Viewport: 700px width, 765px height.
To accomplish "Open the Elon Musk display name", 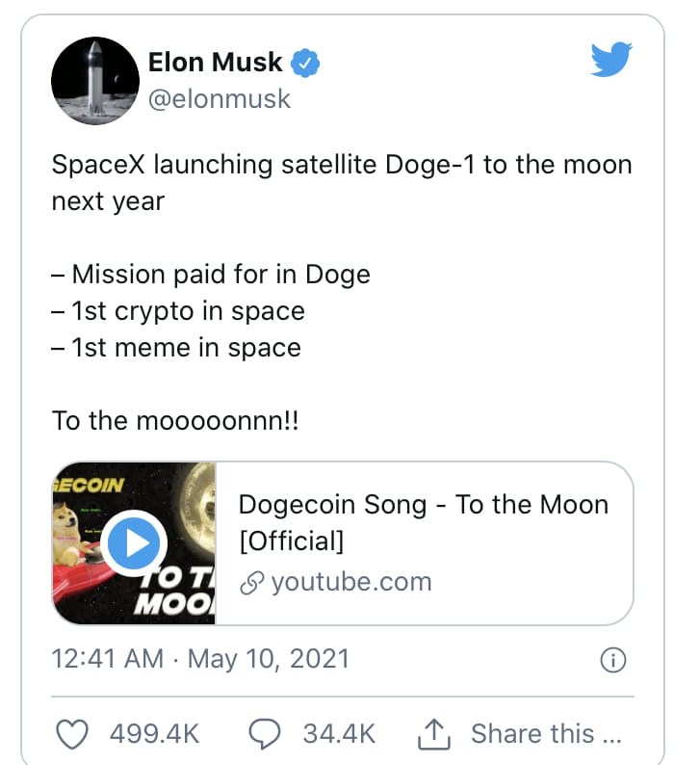I will pos(215,63).
